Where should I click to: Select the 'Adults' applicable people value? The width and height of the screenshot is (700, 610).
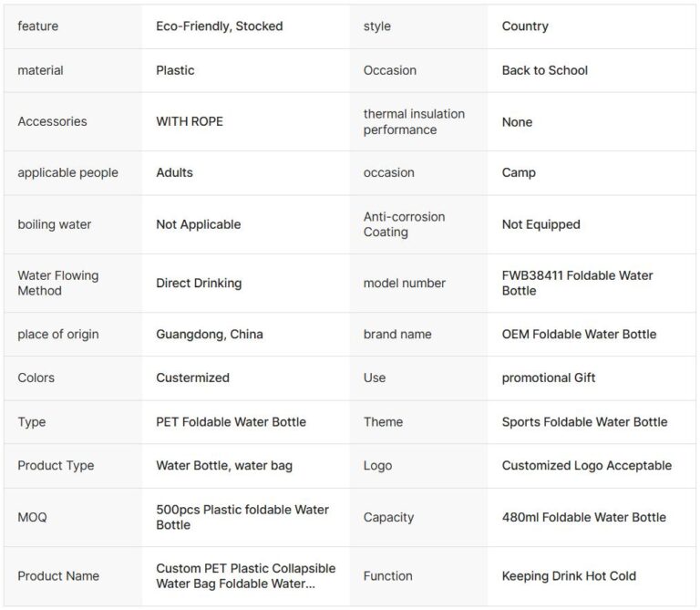tap(174, 172)
